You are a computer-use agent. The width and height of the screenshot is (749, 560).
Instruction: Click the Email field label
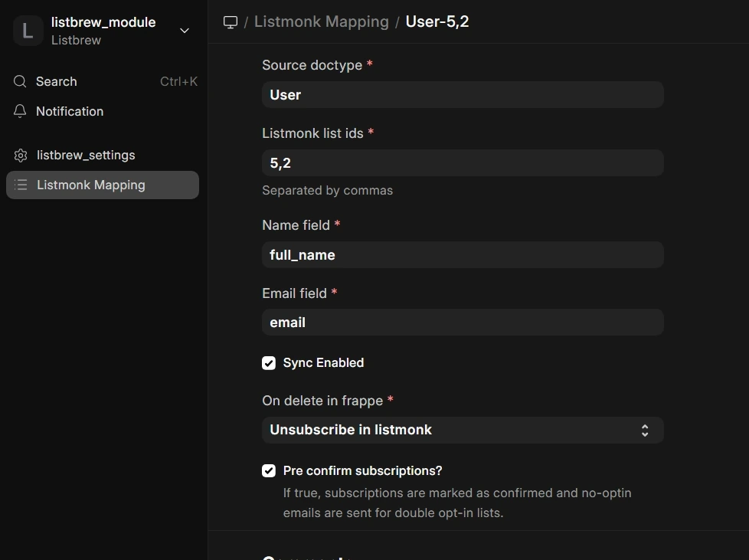(294, 293)
